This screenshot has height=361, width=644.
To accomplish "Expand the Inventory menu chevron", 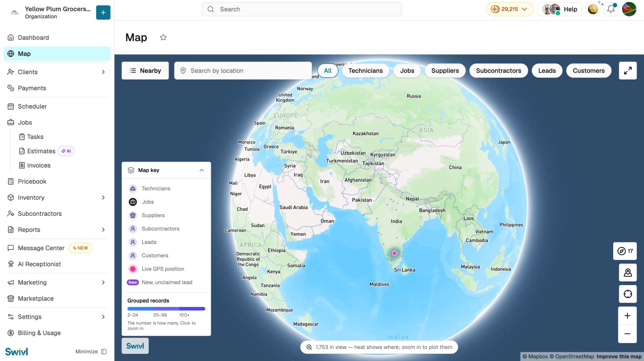I will click(103, 198).
